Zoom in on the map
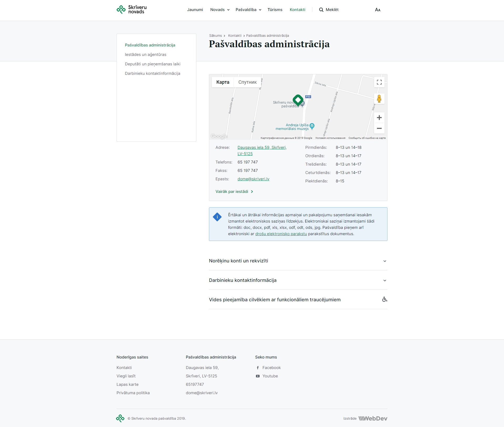The width and height of the screenshot is (504, 427). pos(379,118)
